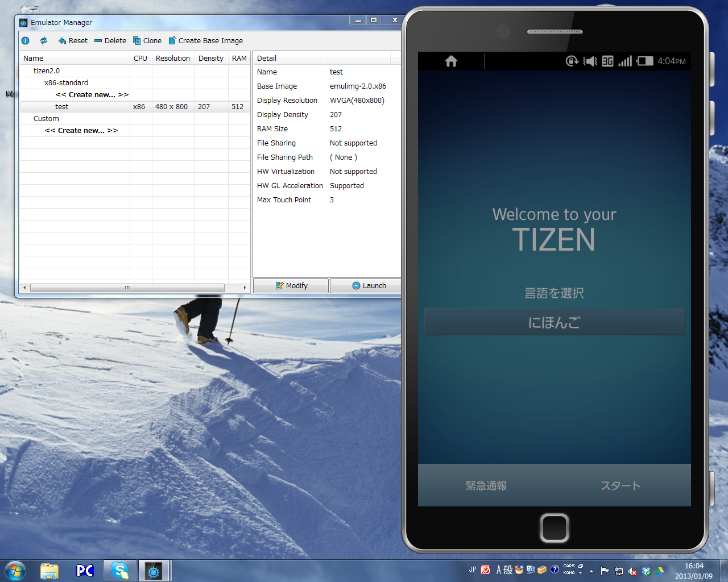Click the WVGA(480x800) resolution value

(x=357, y=100)
